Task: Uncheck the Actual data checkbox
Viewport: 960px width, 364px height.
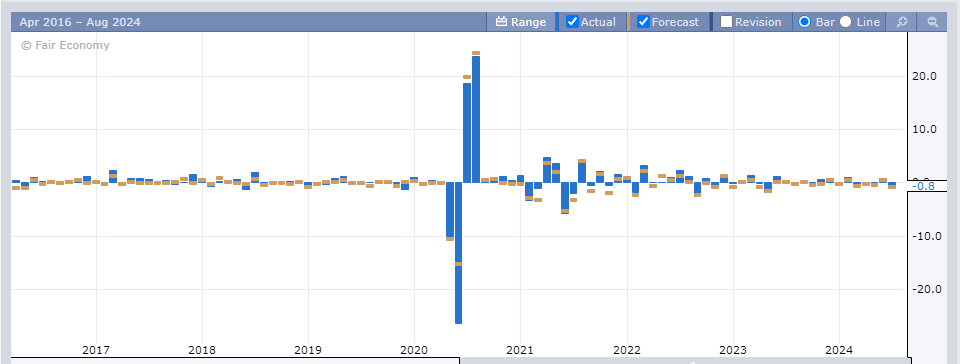Action: click(x=572, y=22)
